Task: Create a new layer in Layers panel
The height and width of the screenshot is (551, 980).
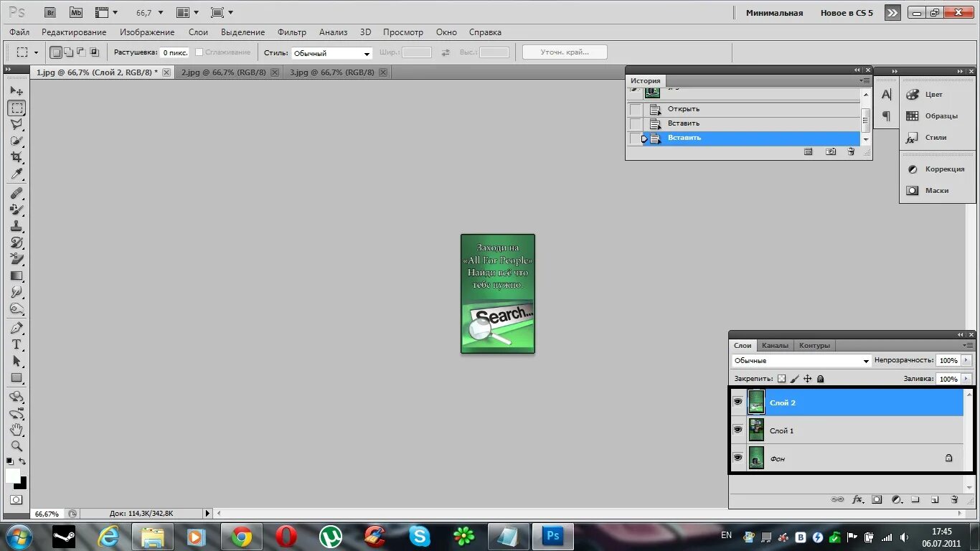Action: click(x=935, y=499)
